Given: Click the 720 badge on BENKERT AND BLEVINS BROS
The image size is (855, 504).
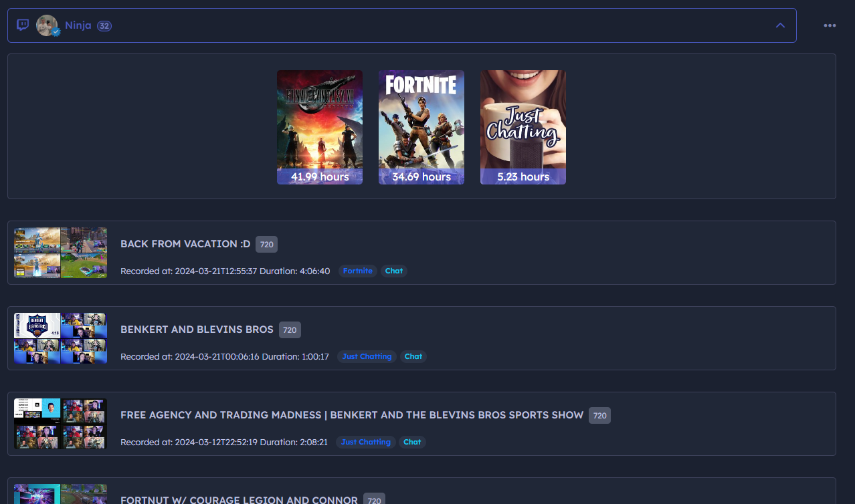Looking at the screenshot, I should (290, 330).
